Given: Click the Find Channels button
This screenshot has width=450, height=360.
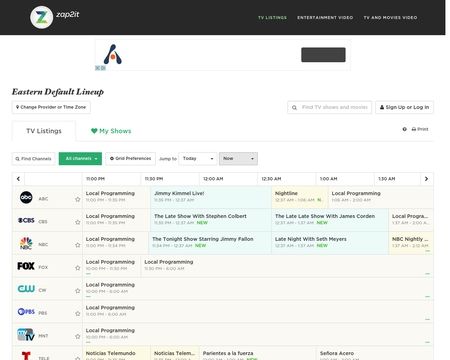Looking at the screenshot, I should pos(33,158).
